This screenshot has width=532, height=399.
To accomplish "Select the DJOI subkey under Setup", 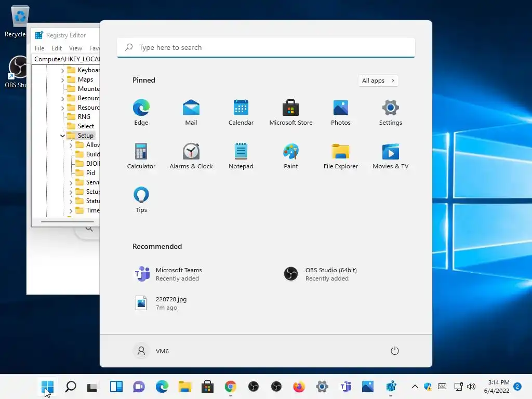I will (x=92, y=164).
